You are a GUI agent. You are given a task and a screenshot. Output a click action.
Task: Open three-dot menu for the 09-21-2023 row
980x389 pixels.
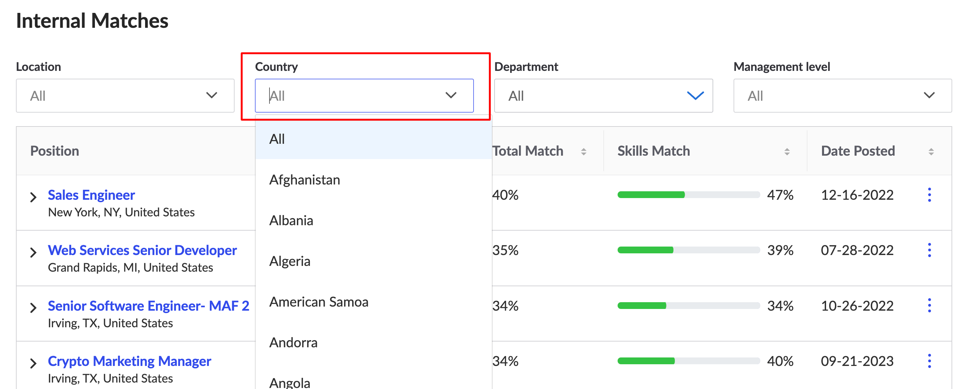[929, 361]
